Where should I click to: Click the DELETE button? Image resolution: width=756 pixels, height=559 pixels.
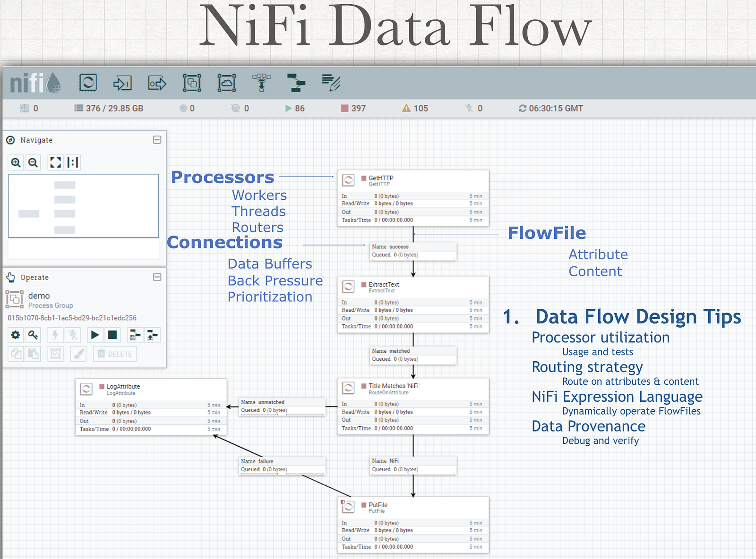(115, 354)
